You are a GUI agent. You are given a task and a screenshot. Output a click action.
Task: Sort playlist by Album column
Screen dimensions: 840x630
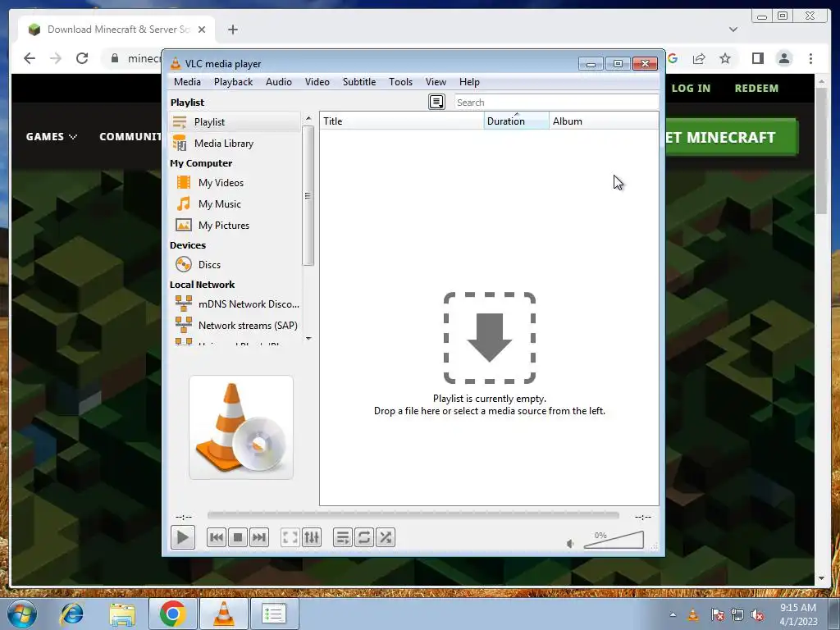coord(604,121)
